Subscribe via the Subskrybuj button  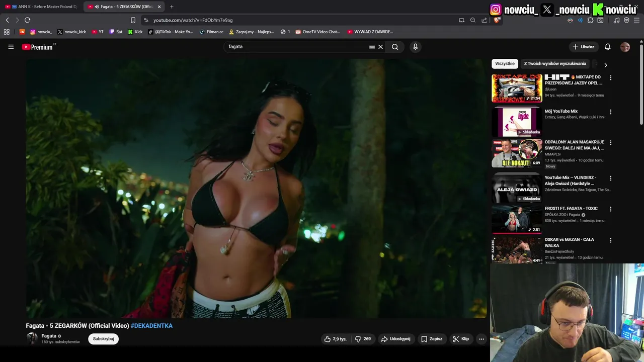(103, 339)
